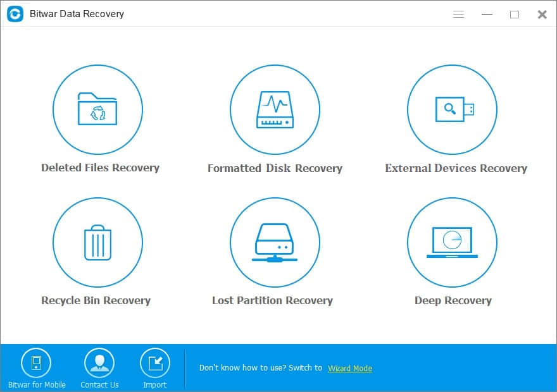Open Bitwar for Mobile icon
This screenshot has width=557, height=392.
pos(36,363)
